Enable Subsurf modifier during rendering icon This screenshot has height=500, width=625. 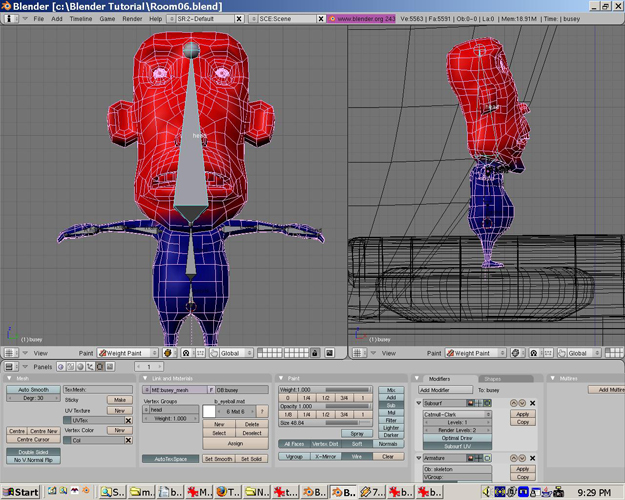(x=471, y=403)
